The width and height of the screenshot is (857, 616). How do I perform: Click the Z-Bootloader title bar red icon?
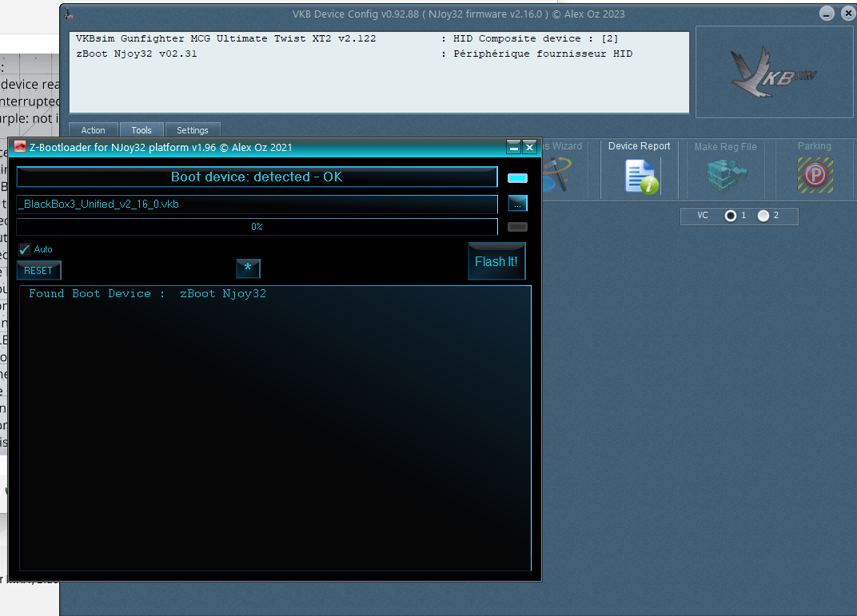click(x=20, y=146)
